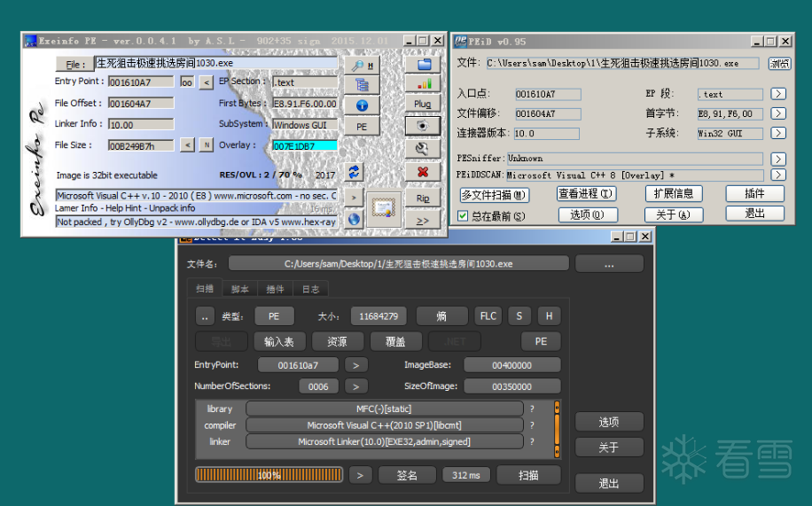Click the file browse button in PEiD
This screenshot has width=812, height=506.
point(779,63)
